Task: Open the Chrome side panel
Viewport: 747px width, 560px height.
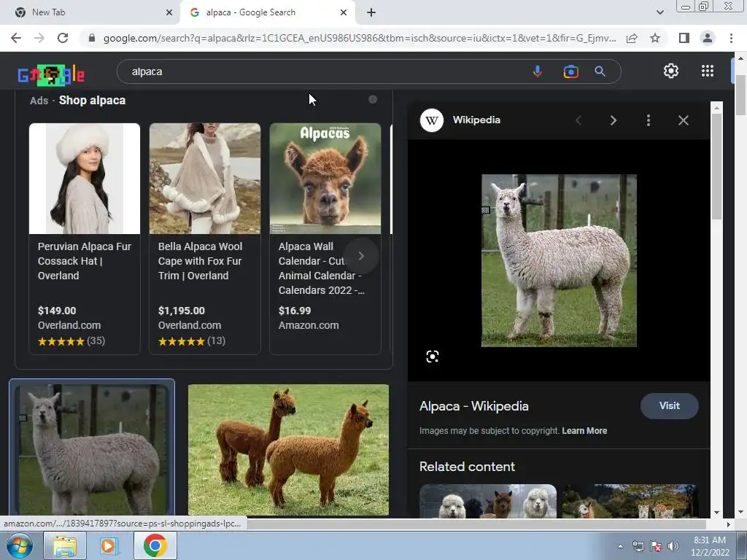Action: coord(684,38)
